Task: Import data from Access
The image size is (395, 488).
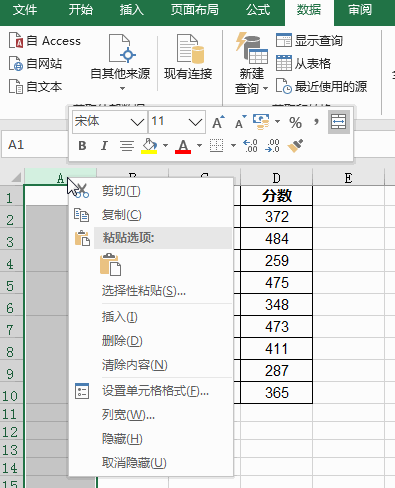Action: coord(44,41)
